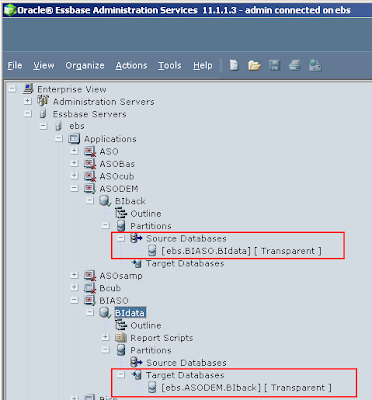Expand the ASOBas application node

(x=74, y=163)
